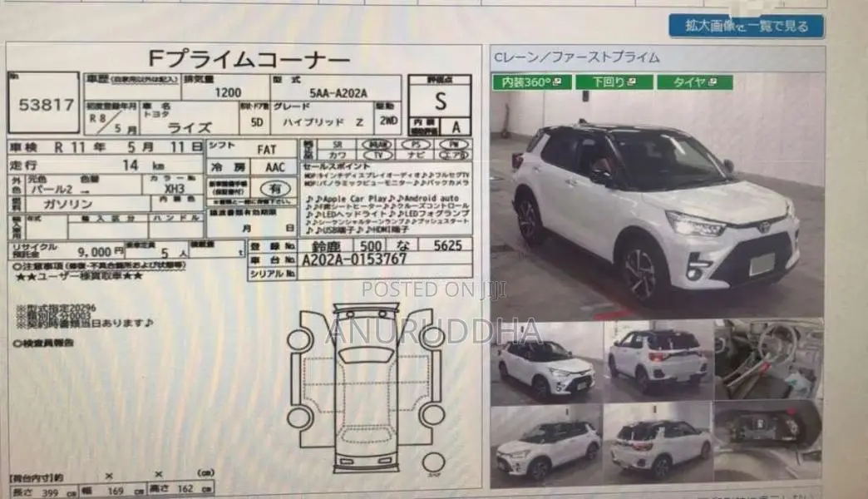Click the car name ライズ
The image size is (868, 499).
190,127
